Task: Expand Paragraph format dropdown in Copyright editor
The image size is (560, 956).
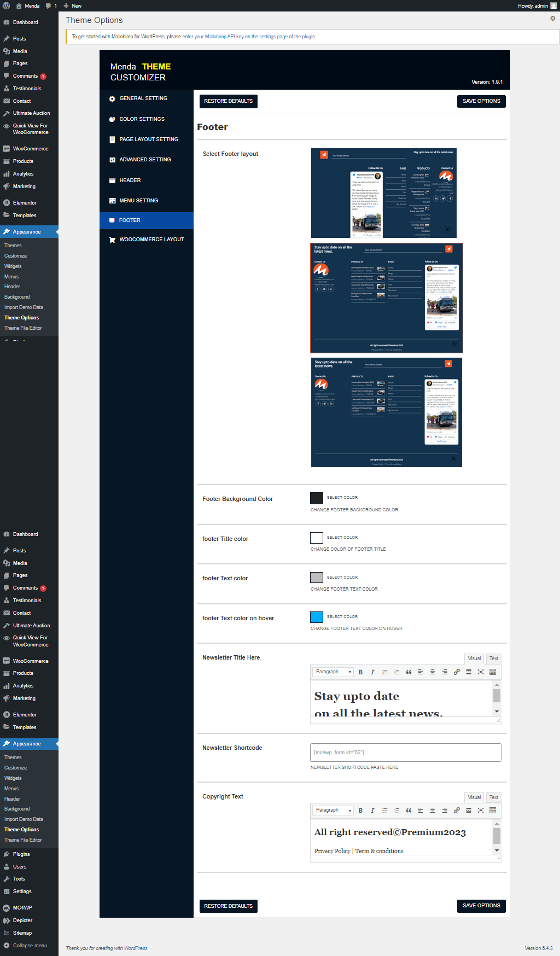Action: pos(332,811)
